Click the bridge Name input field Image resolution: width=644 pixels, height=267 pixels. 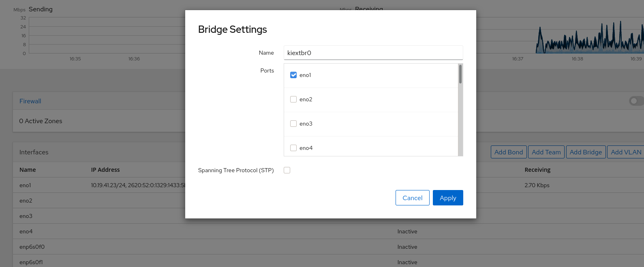click(373, 53)
